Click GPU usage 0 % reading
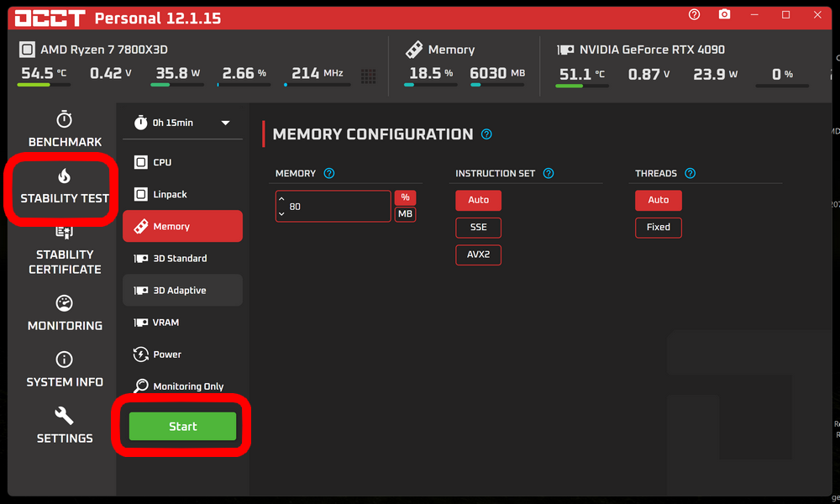This screenshot has width=840, height=504. point(782,74)
